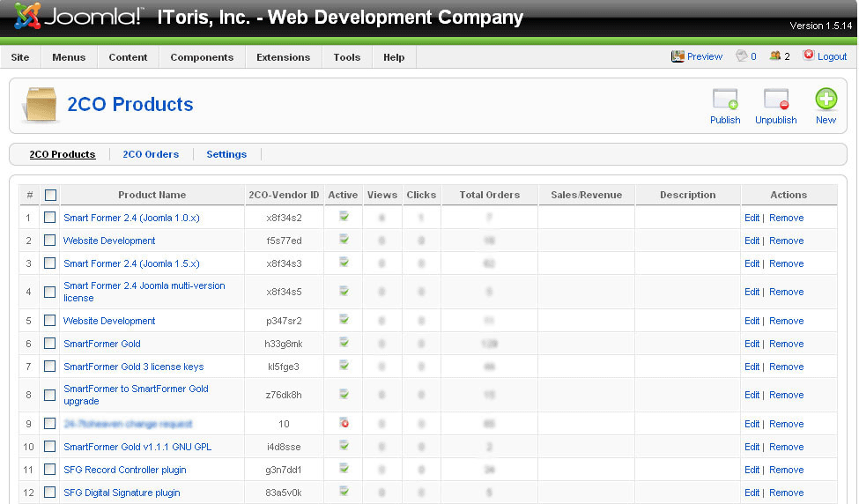
Task: Click vendor ID h33g8mk cell
Action: pos(283,344)
